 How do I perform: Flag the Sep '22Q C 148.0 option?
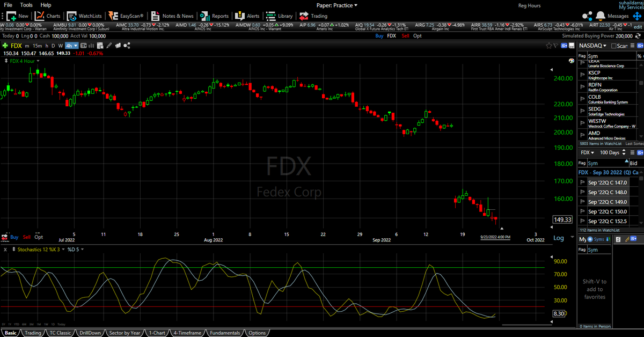582,192
